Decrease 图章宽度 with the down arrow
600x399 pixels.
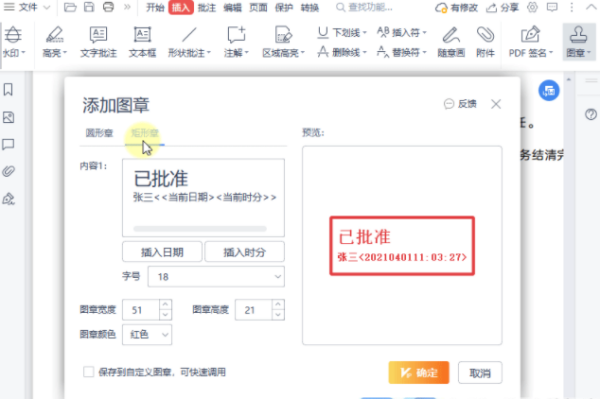pyautogui.click(x=165, y=315)
